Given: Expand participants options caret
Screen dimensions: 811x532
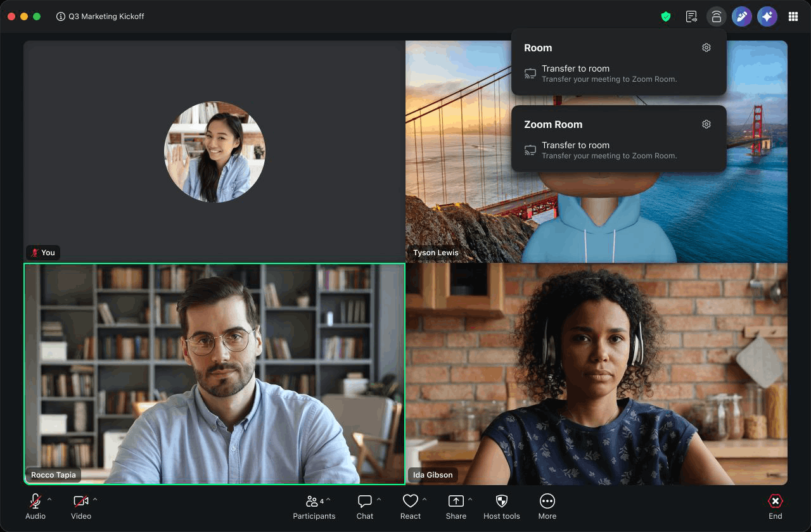Looking at the screenshot, I should (328, 500).
